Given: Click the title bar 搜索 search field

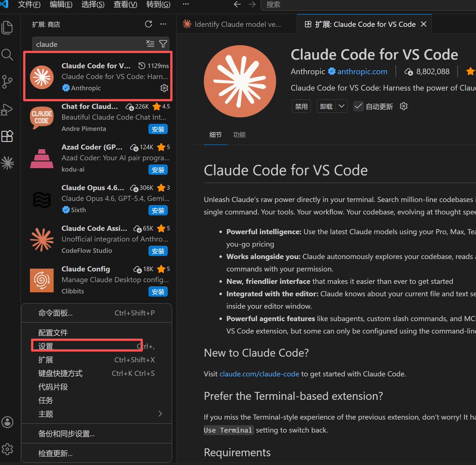Looking at the screenshot, I should [368, 5].
